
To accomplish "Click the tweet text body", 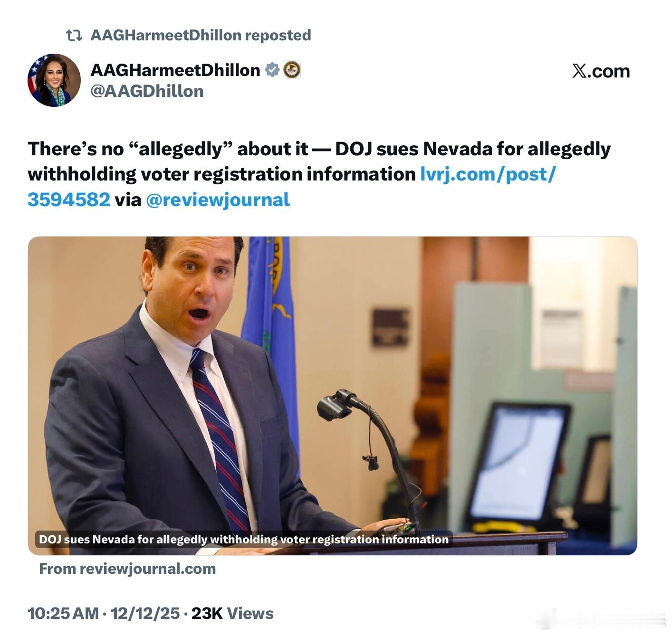I will [x=319, y=174].
